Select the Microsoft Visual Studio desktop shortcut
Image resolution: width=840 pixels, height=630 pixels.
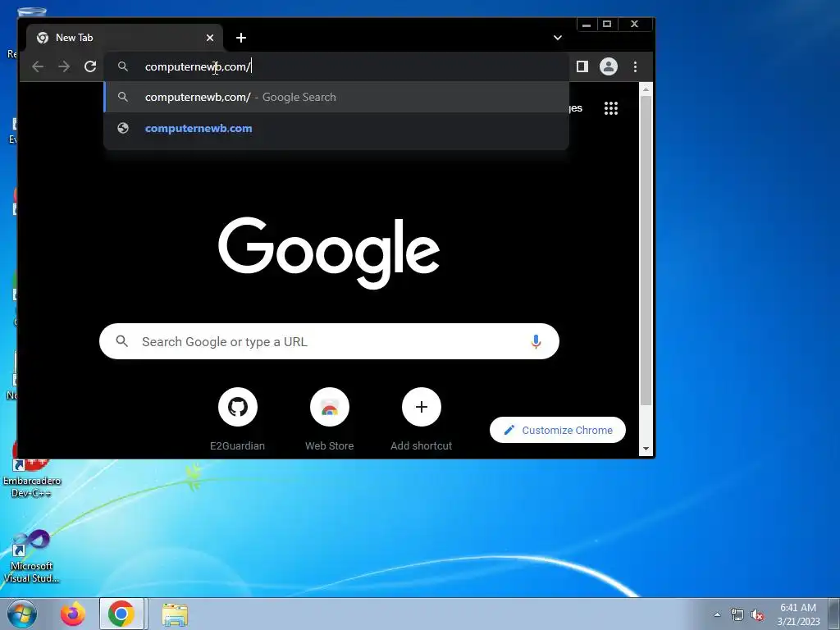click(x=32, y=556)
